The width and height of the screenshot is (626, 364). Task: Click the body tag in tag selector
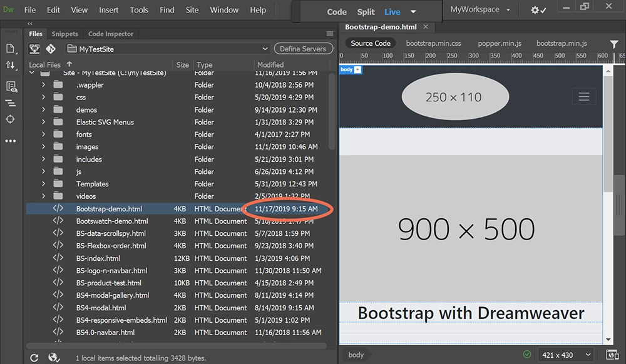[x=356, y=355]
